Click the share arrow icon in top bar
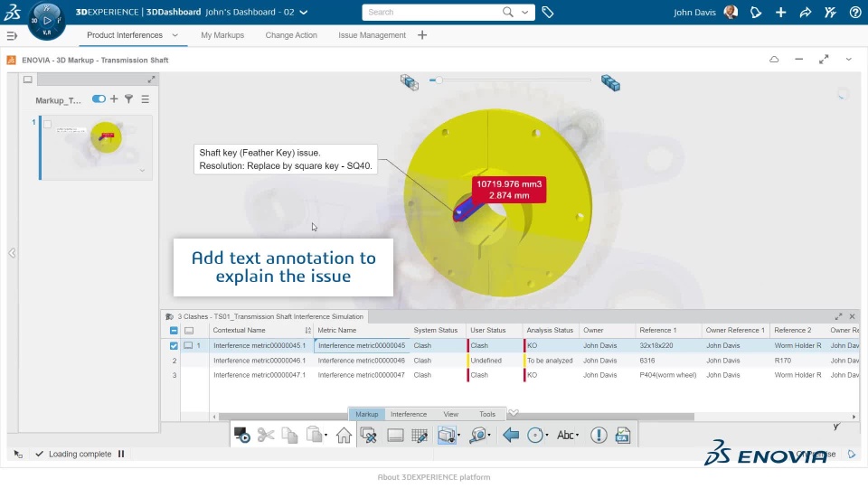This screenshot has height=488, width=868. [806, 12]
